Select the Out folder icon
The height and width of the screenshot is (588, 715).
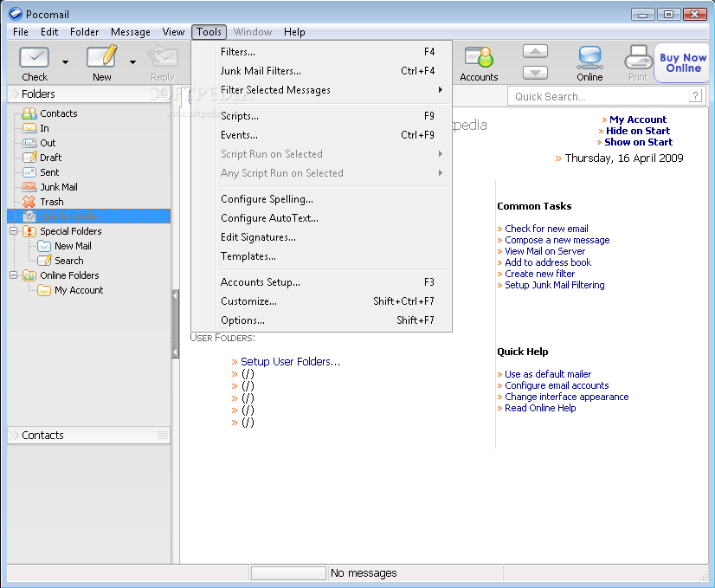[x=29, y=143]
